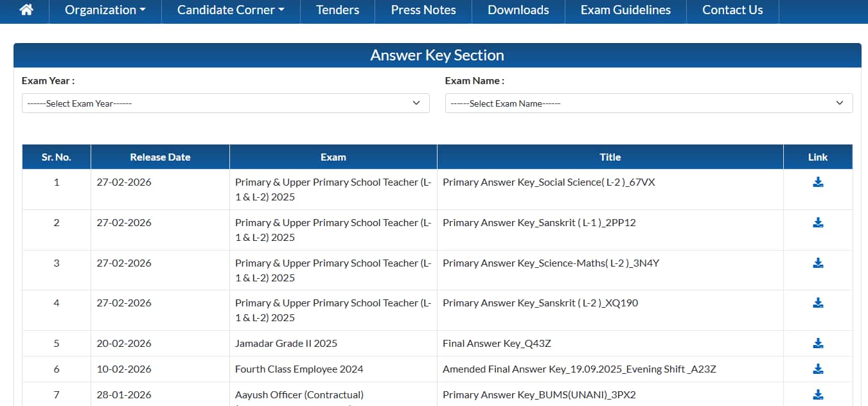The image size is (868, 406).
Task: Go to the Tenders page
Action: [338, 10]
